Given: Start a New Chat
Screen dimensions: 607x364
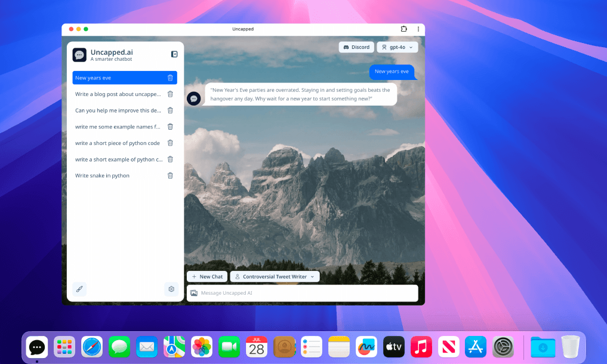Looking at the screenshot, I should [207, 277].
